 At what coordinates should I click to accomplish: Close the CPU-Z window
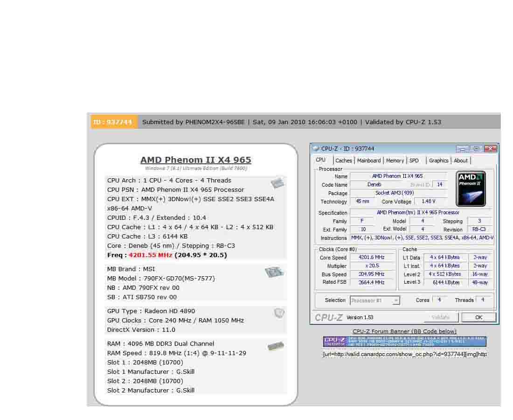click(491, 148)
